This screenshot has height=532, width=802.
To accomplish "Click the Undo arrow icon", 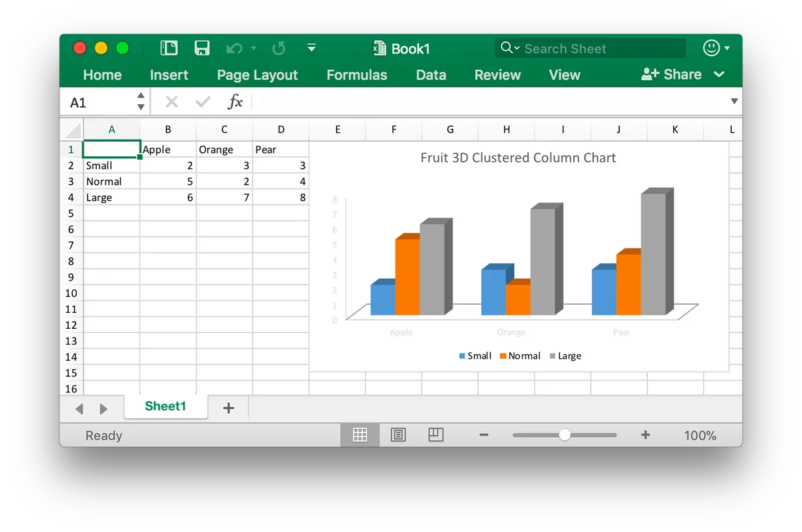I will pos(235,48).
